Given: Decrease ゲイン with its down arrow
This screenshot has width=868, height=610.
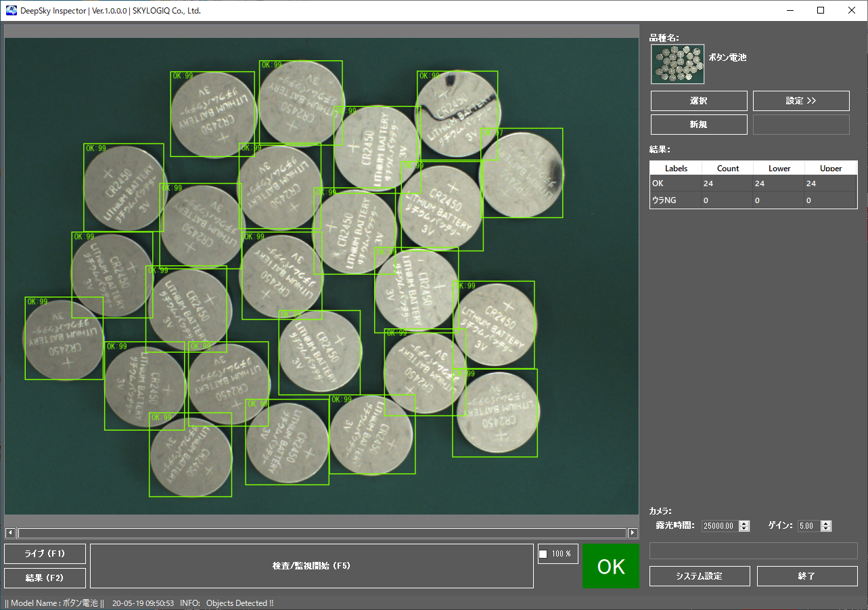Looking at the screenshot, I should point(825,529).
